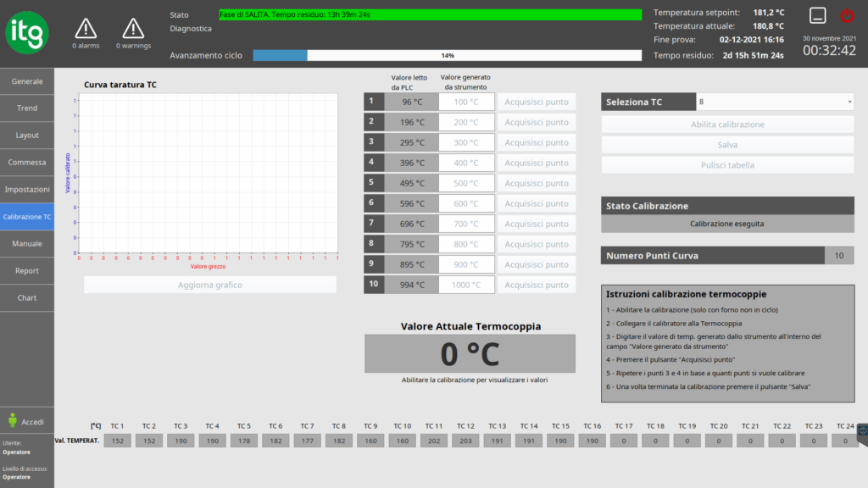This screenshot has width=868, height=488.
Task: Open the Seleziona TC dropdown
Action: [775, 102]
